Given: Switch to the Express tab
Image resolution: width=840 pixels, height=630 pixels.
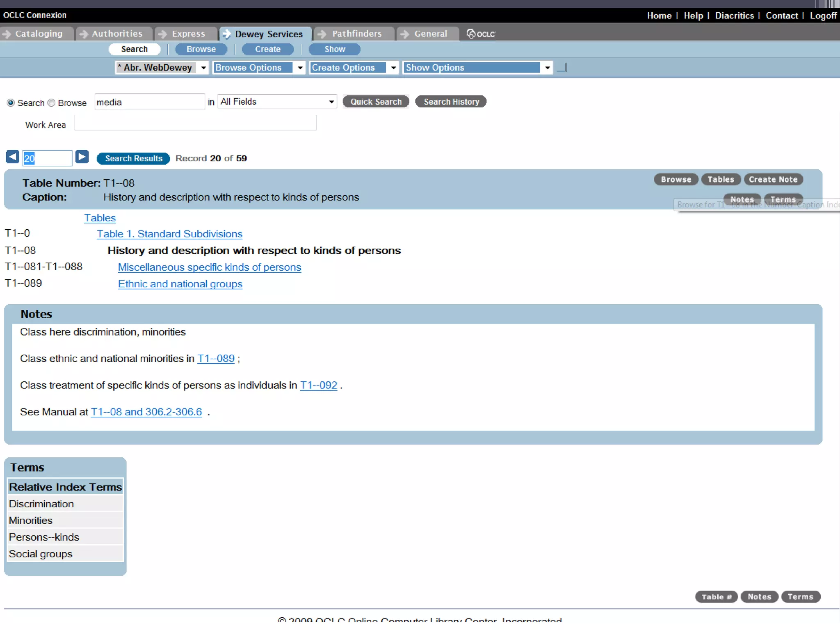Looking at the screenshot, I should tap(188, 34).
